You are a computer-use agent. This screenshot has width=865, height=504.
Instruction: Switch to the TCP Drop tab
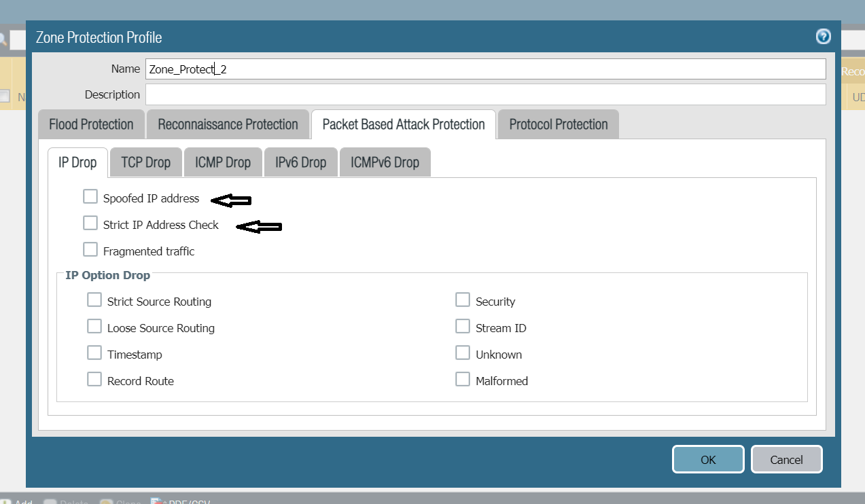point(145,162)
